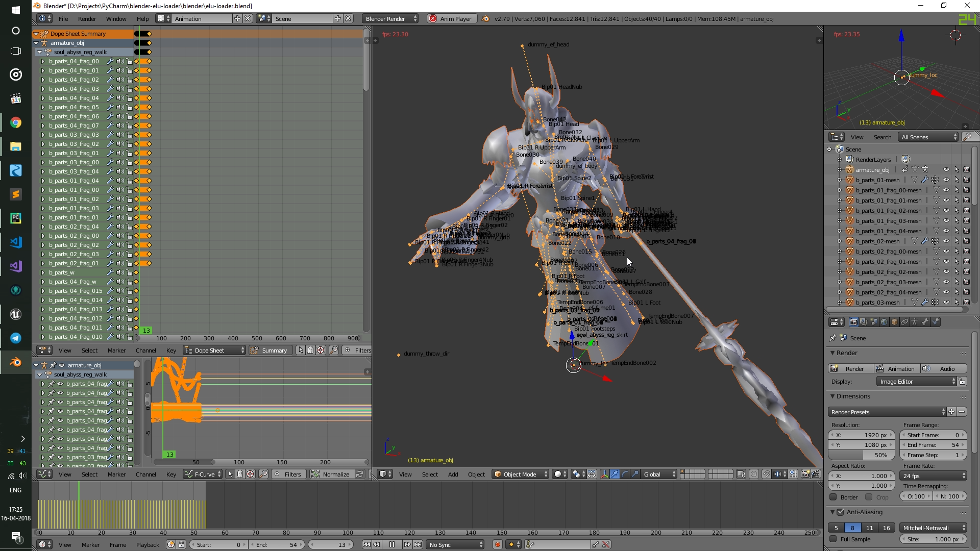The width and height of the screenshot is (980, 551).
Task: Open the outliner search magnifier icon
Action: (x=967, y=137)
